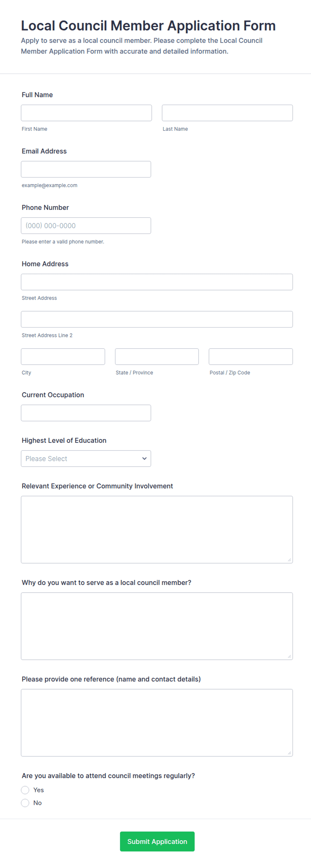Click the Phone Number field
Screen dimensions: 311x868
(x=86, y=225)
